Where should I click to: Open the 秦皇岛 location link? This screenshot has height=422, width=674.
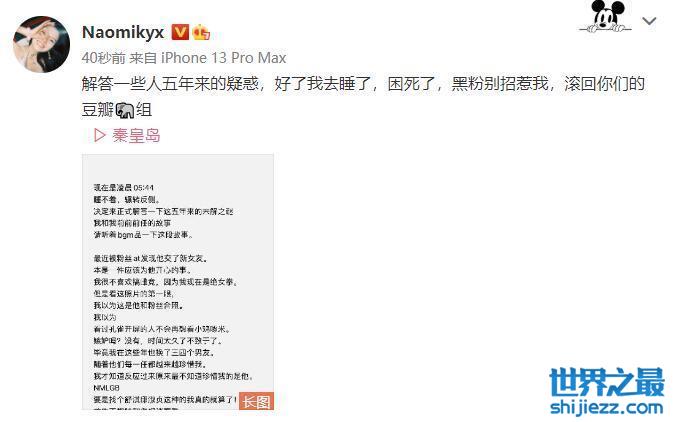pyautogui.click(x=136, y=136)
